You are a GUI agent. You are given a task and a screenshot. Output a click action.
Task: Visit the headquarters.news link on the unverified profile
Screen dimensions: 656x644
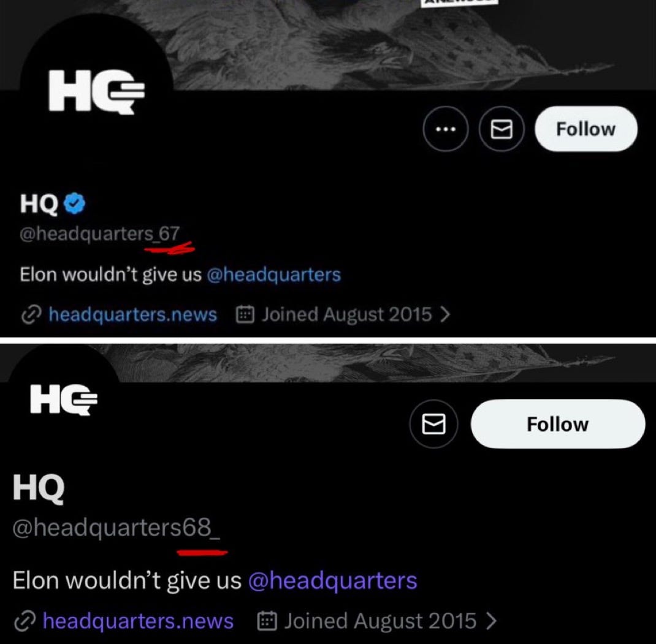click(138, 621)
